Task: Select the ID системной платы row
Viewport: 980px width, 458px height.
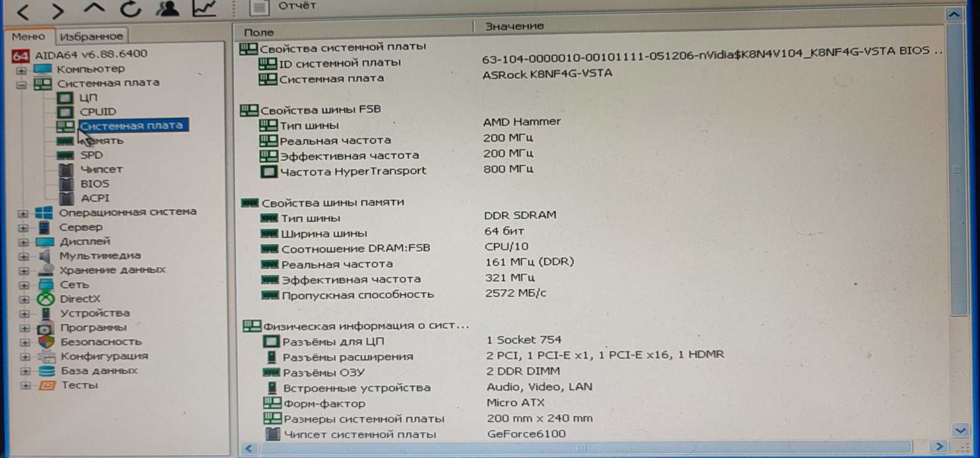Action: click(x=340, y=63)
